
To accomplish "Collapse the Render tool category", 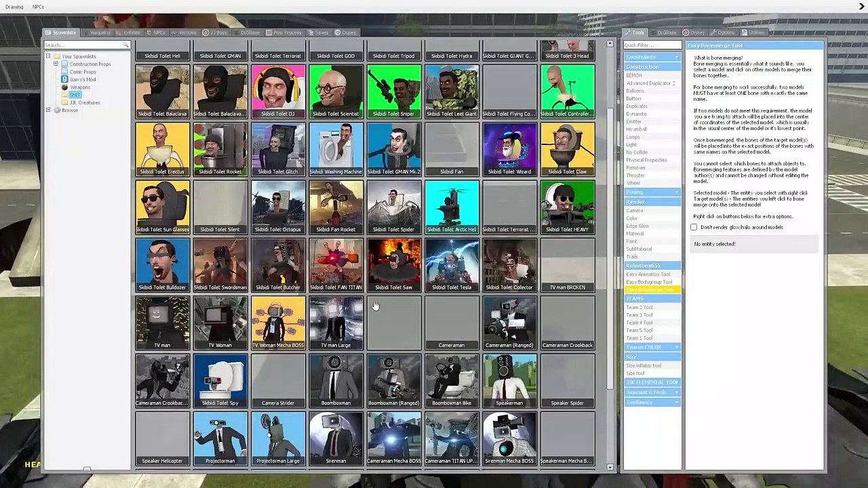I will tap(652, 202).
